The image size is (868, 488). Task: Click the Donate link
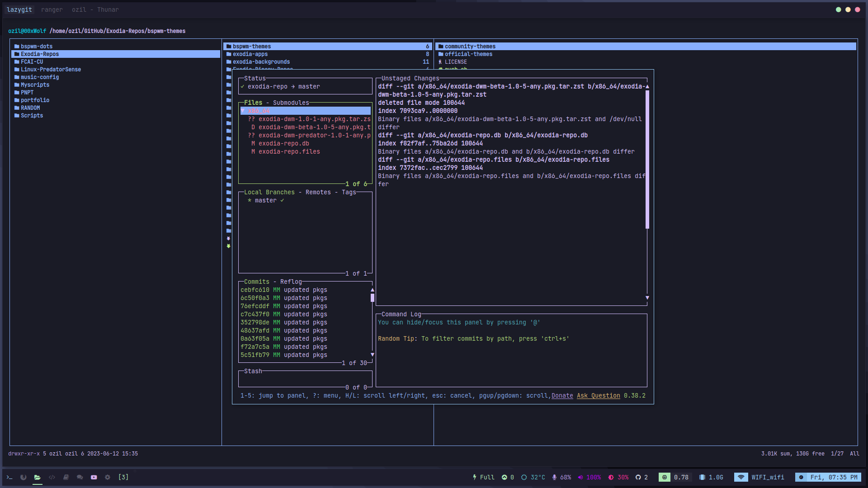pyautogui.click(x=562, y=395)
